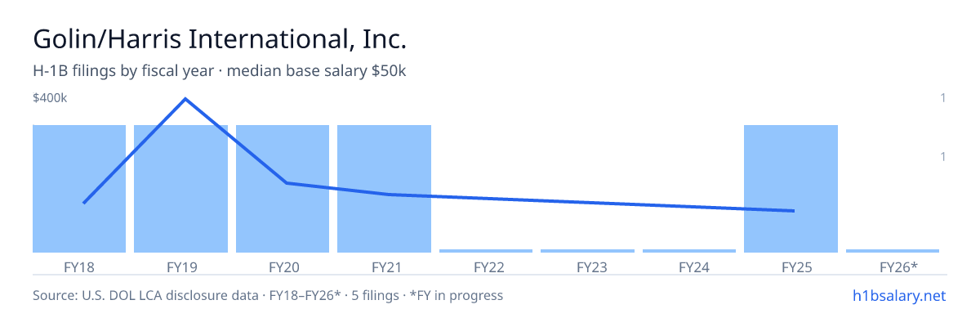
Task: Click the small FY24 bar stub
Action: (x=689, y=251)
